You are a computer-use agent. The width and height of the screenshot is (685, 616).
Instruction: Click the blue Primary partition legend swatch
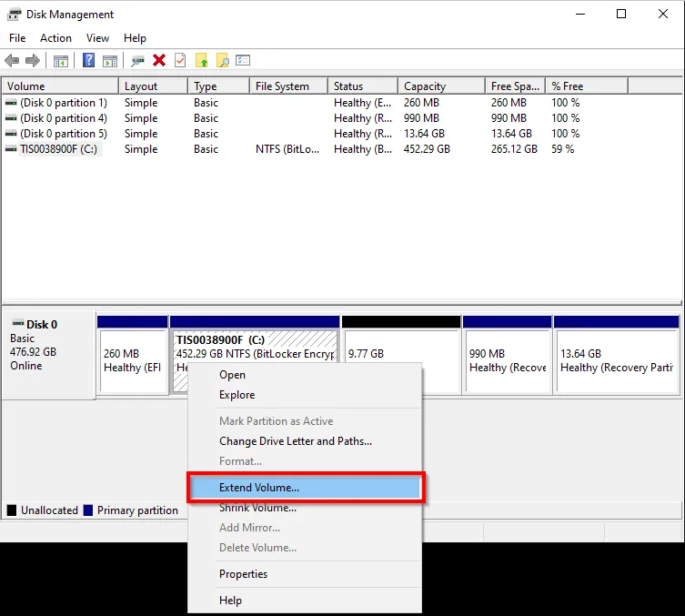pos(88,510)
